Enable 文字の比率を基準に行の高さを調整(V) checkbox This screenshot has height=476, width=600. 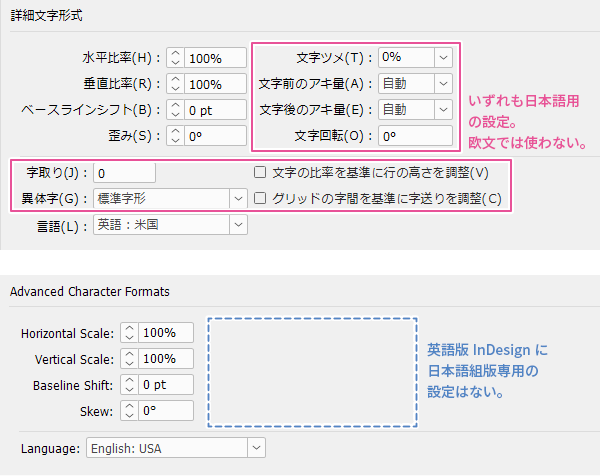click(260, 172)
